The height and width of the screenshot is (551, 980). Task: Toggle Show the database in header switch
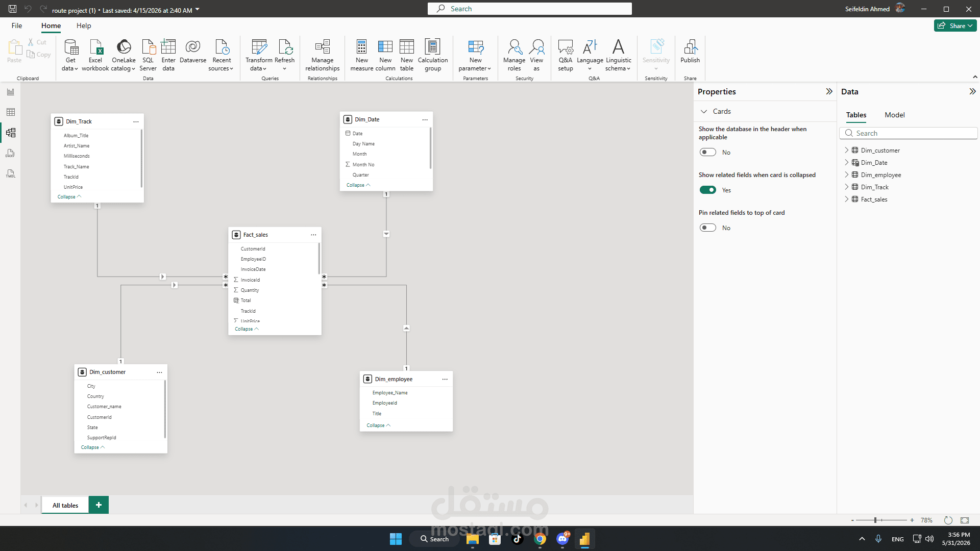coord(708,152)
